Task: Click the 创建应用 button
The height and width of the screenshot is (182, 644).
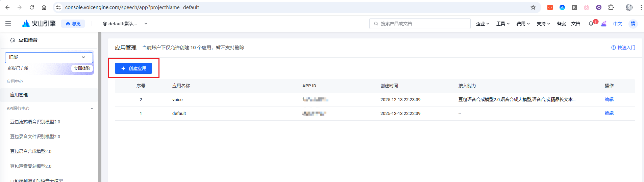Action: 133,68
